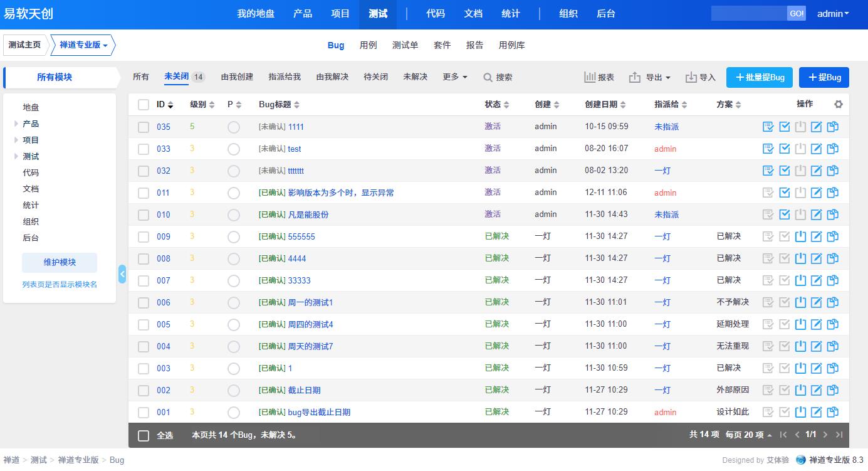This screenshot has height=471, width=868.
Task: Click the edit icon for bug 011
Action: 816,193
